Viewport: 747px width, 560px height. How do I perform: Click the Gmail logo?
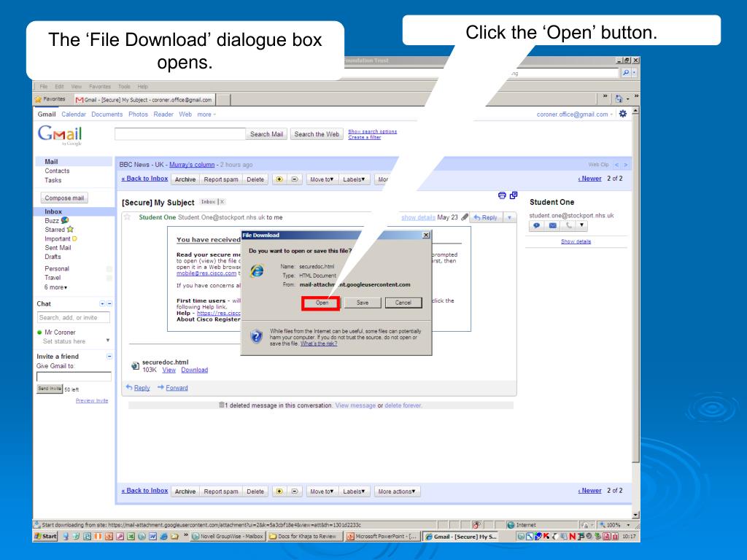[x=60, y=135]
